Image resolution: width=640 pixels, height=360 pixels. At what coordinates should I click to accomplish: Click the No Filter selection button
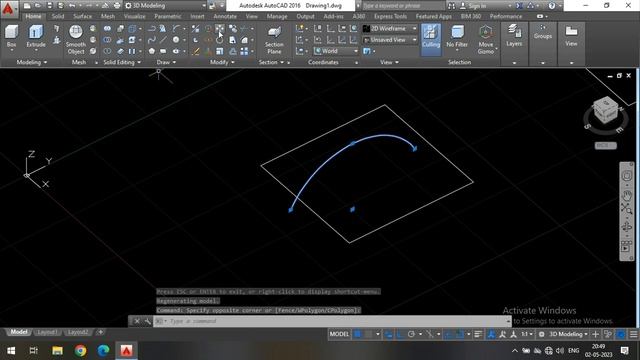457,37
